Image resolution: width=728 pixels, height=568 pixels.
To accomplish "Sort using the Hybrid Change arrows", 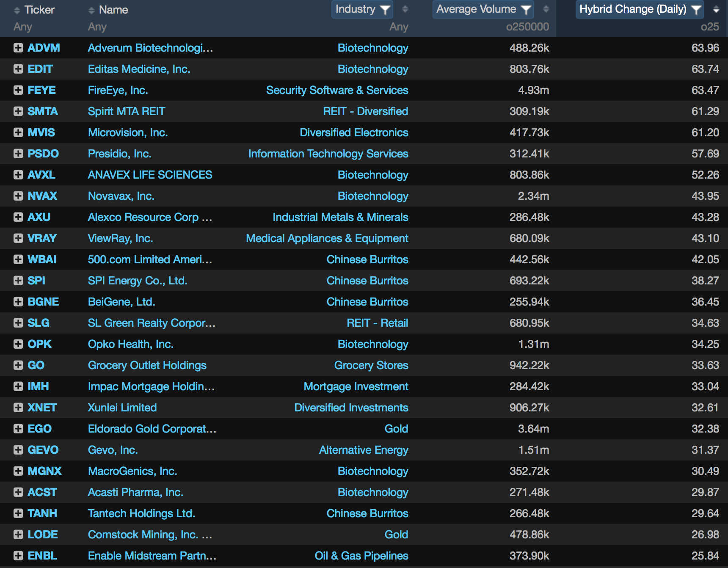I will pyautogui.click(x=716, y=9).
